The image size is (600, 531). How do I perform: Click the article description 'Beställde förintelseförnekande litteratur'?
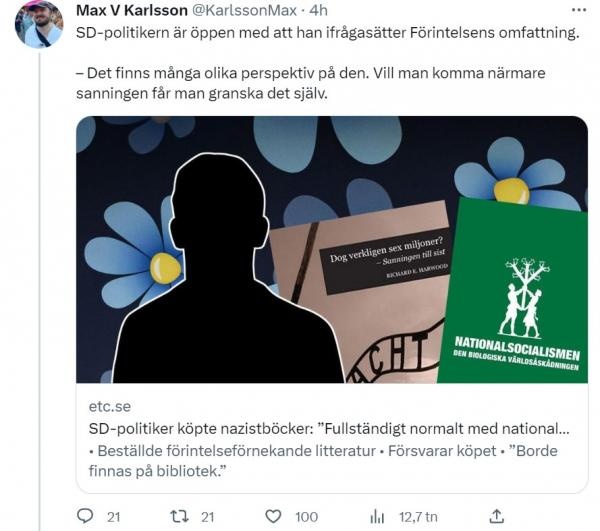tap(232, 451)
